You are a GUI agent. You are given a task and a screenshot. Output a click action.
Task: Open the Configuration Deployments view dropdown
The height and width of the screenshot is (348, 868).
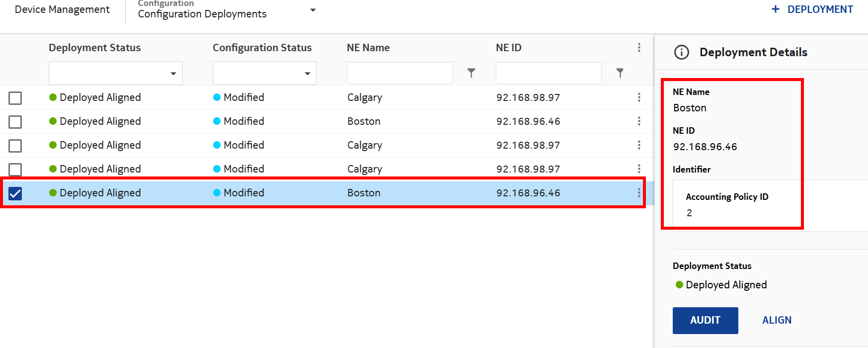coord(313,10)
